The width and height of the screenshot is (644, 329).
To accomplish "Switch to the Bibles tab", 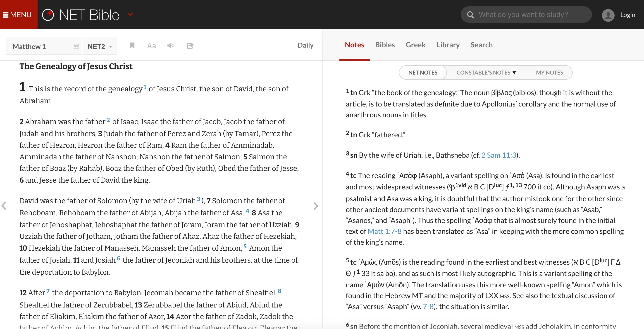I will point(385,45).
